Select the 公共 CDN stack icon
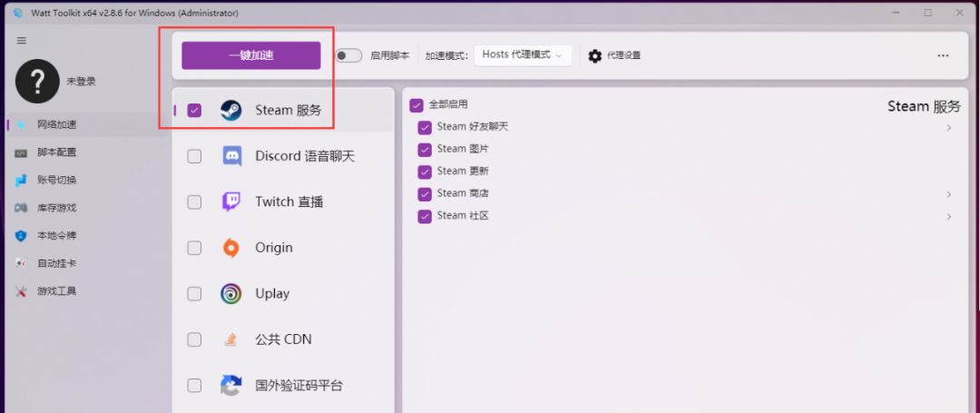 click(230, 339)
